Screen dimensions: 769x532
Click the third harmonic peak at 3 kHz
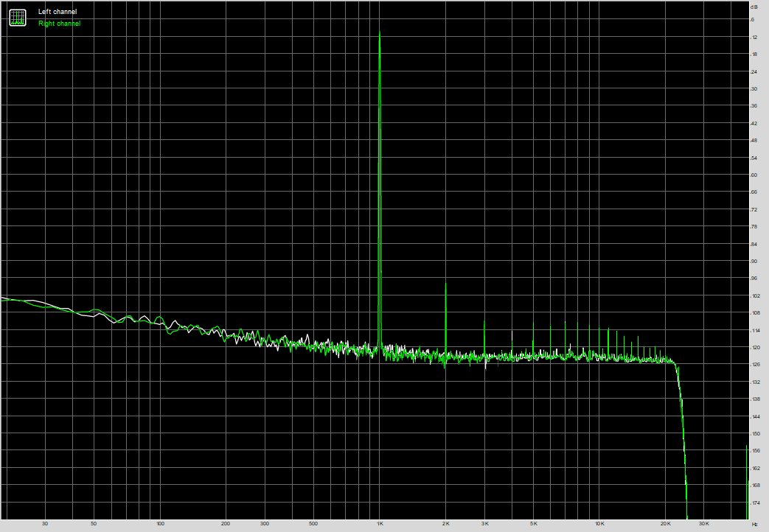[x=484, y=321]
